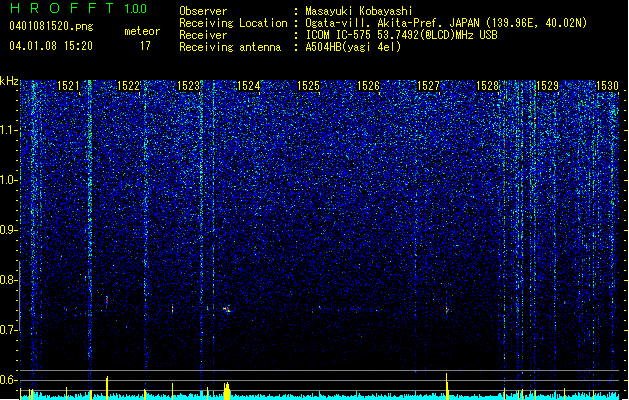Click the 1.1 kHz axis label

point(9,130)
